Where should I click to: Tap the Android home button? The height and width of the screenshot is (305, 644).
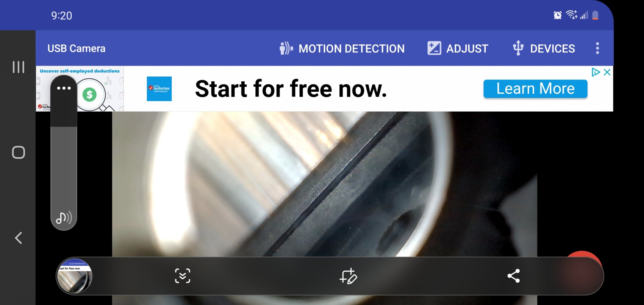click(x=18, y=152)
